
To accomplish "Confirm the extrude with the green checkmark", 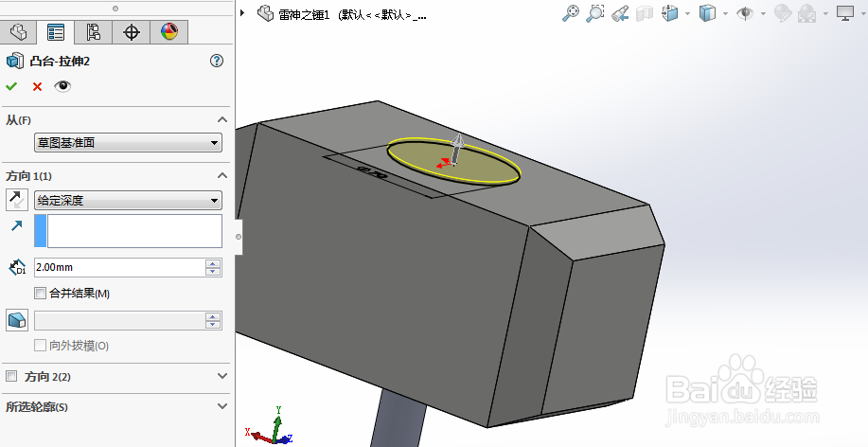I will click(x=11, y=86).
